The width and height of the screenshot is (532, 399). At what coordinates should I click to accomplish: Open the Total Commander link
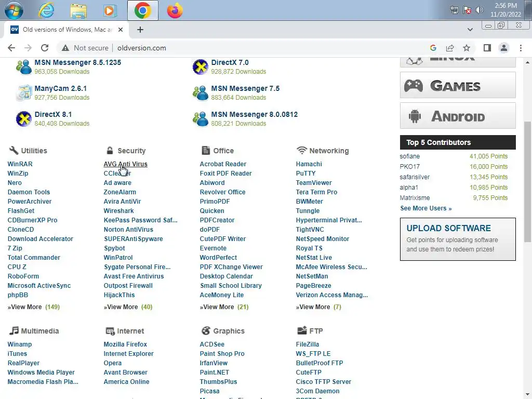pos(34,258)
